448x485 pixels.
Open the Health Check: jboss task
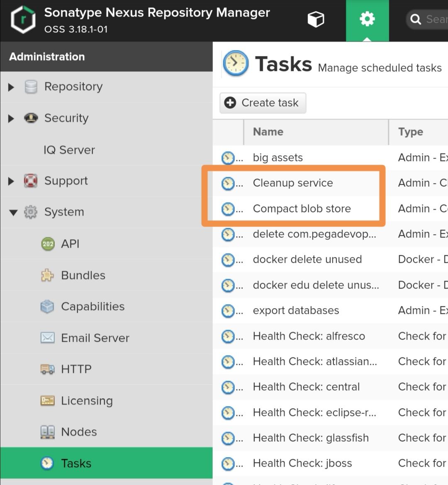302,463
